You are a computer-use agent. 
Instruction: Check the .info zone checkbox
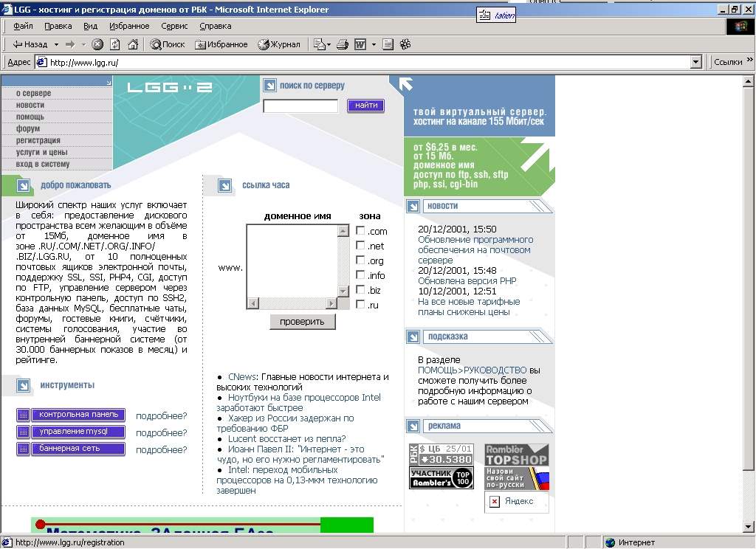pyautogui.click(x=360, y=274)
